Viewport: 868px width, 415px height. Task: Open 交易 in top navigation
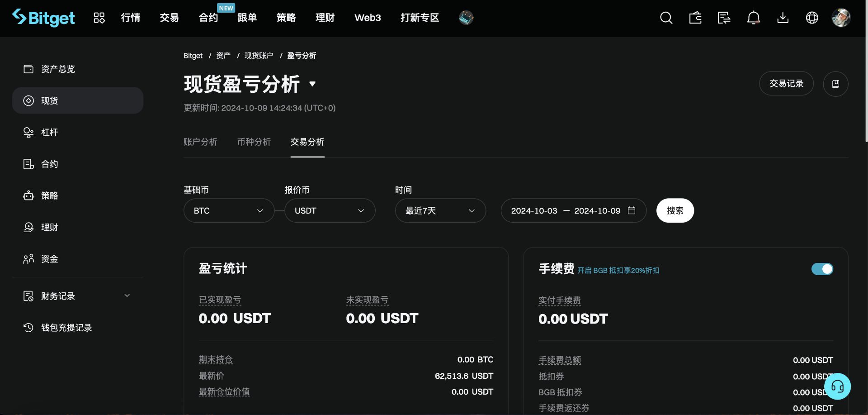[x=169, y=18]
